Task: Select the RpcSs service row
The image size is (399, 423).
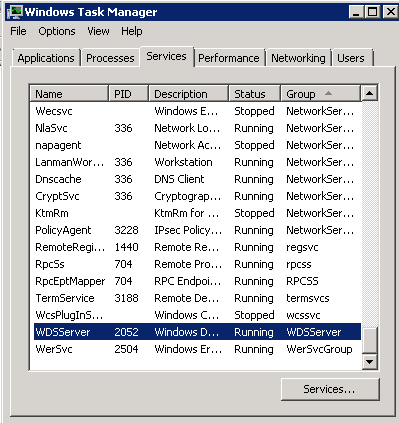Action: (x=197, y=264)
